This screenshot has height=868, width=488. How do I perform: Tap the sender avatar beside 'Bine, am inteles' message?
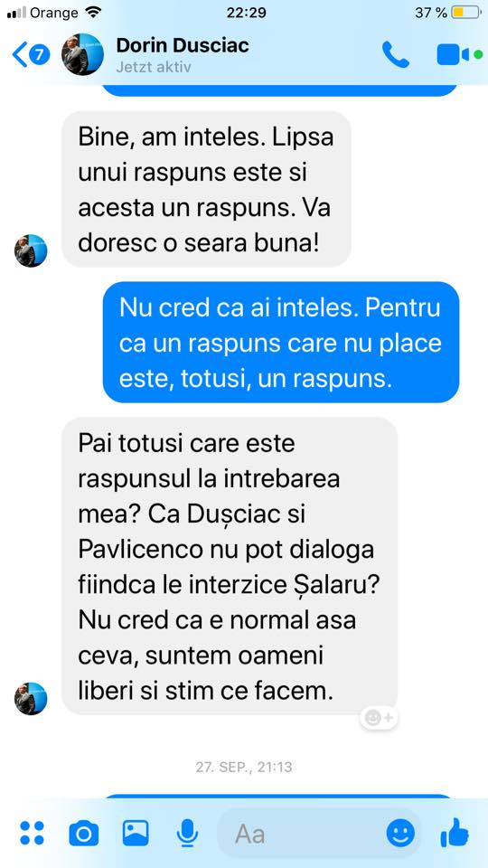click(31, 250)
